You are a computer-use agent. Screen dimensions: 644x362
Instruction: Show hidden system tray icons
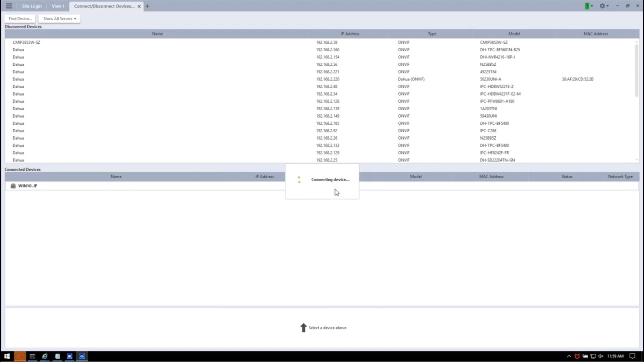pyautogui.click(x=569, y=356)
